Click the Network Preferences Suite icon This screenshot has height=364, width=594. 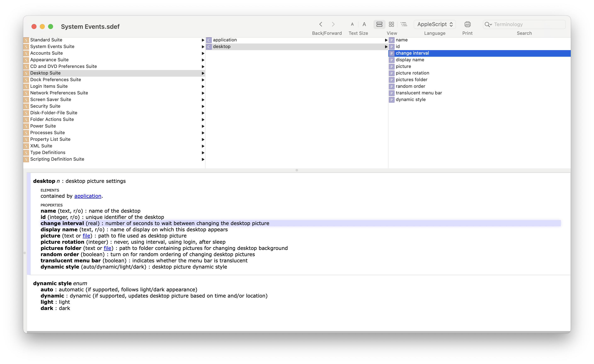tap(26, 93)
